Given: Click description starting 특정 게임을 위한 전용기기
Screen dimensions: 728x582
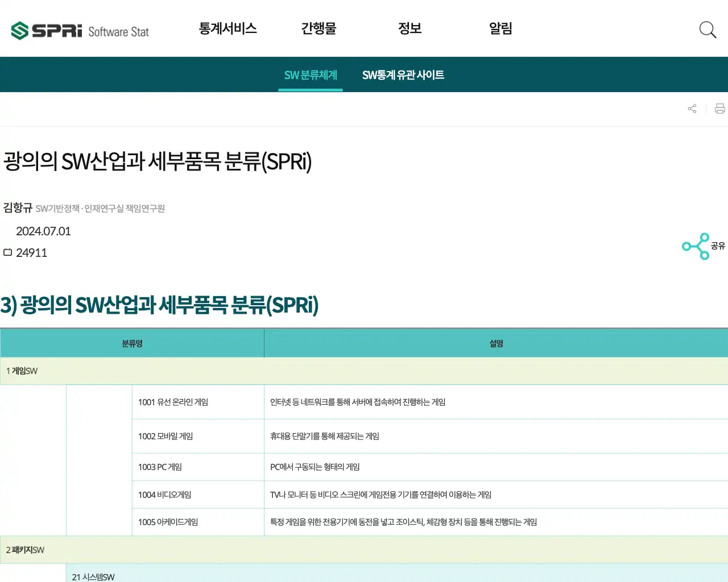Looking at the screenshot, I should 404,522.
